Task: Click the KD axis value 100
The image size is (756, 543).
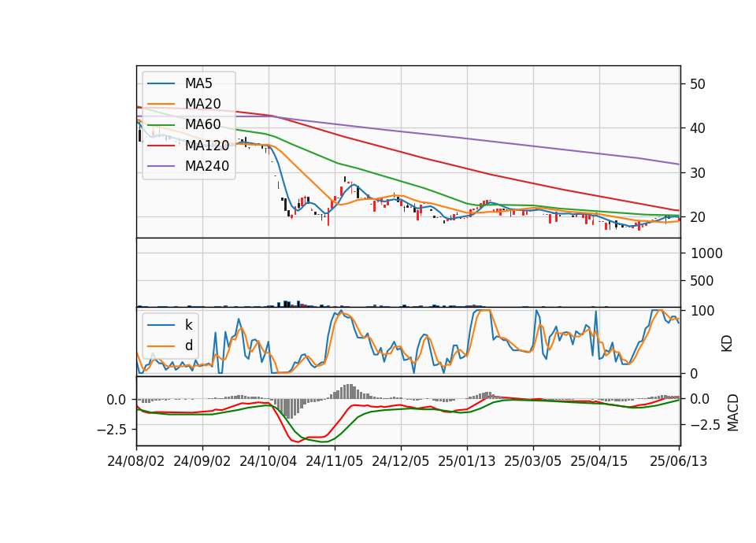Action: pos(702,311)
